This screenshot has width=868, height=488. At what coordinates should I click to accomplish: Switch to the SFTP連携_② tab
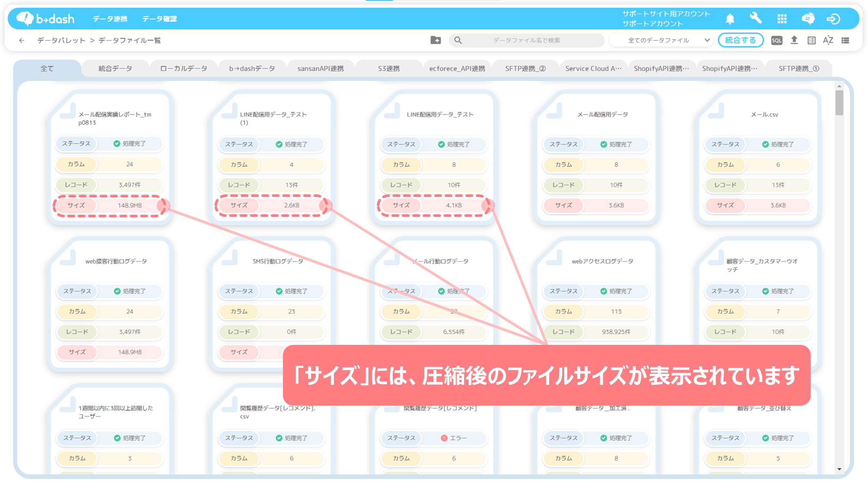[526, 69]
